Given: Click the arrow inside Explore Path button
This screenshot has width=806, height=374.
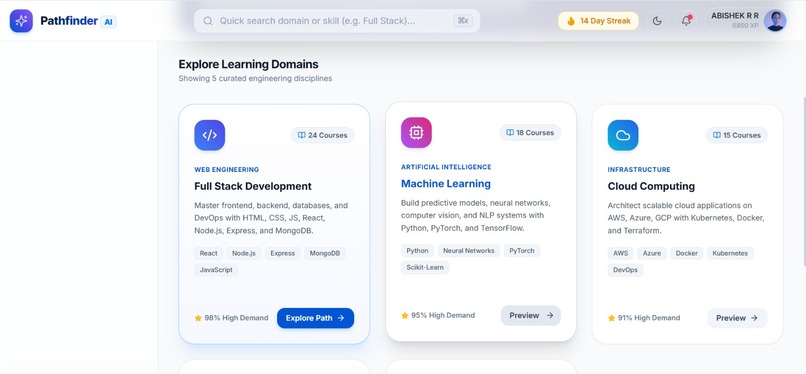Looking at the screenshot, I should tap(341, 318).
